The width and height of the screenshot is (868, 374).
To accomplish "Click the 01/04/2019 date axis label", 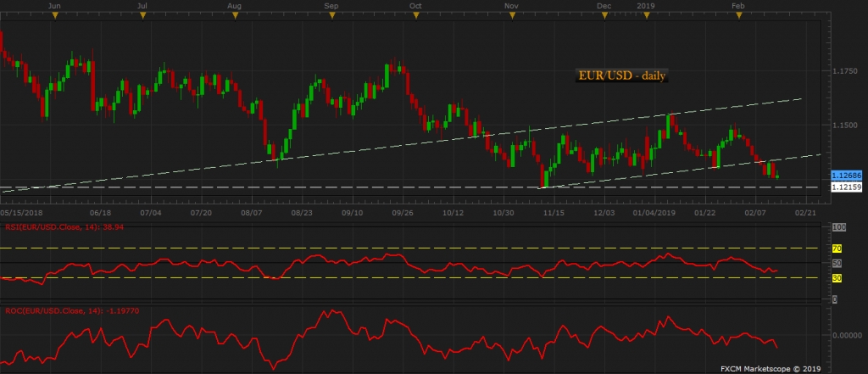I will [x=655, y=212].
